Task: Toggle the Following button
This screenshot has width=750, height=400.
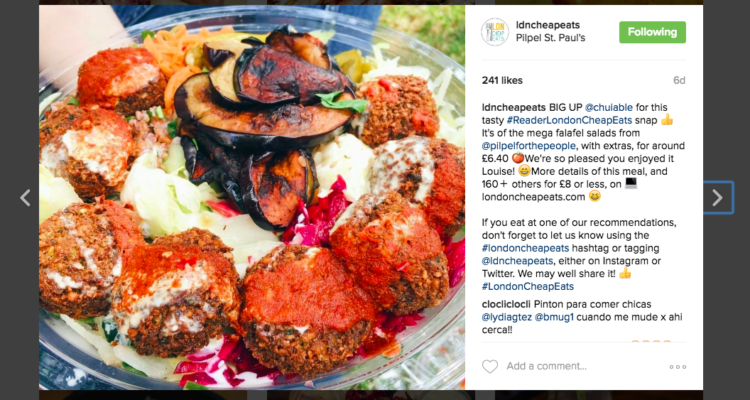Action: coord(652,32)
